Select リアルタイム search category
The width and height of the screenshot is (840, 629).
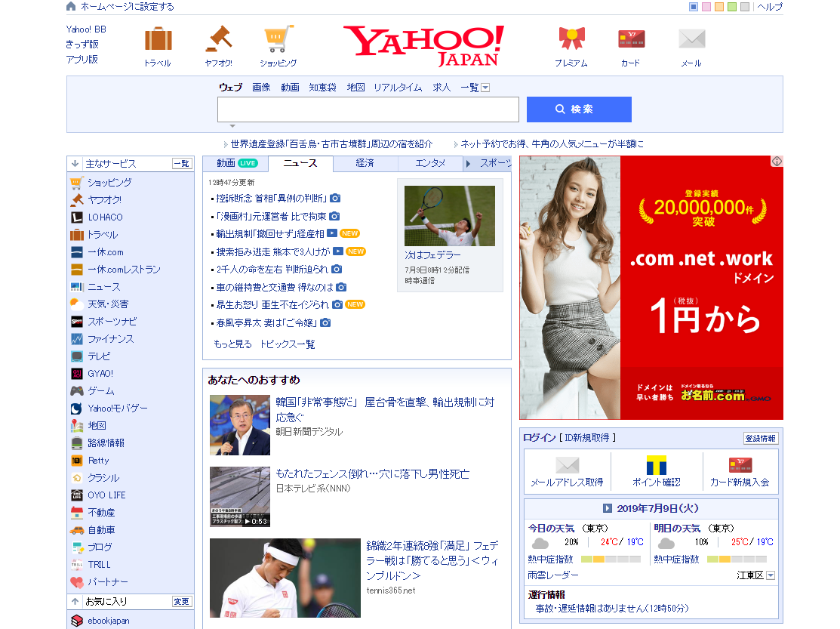(x=398, y=88)
